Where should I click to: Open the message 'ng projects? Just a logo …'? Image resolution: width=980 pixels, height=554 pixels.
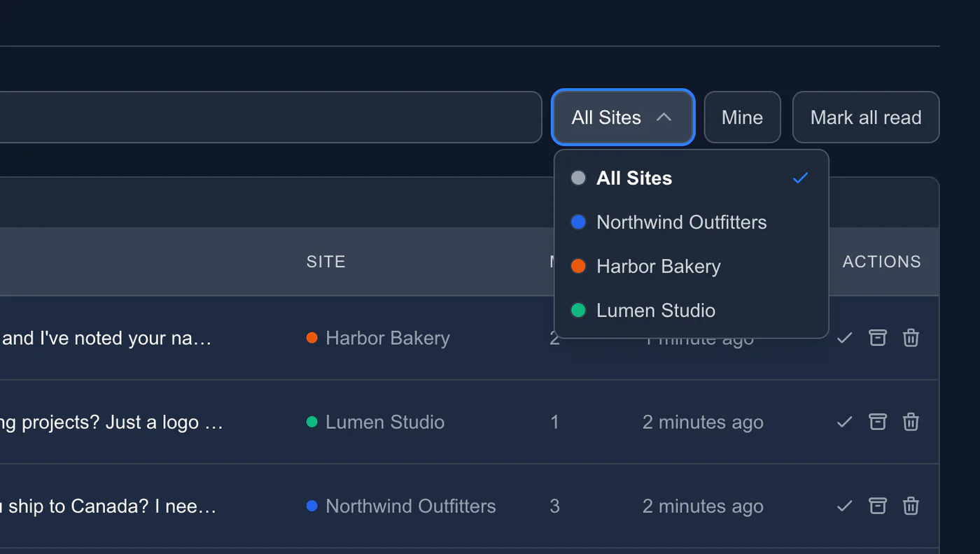pos(111,422)
